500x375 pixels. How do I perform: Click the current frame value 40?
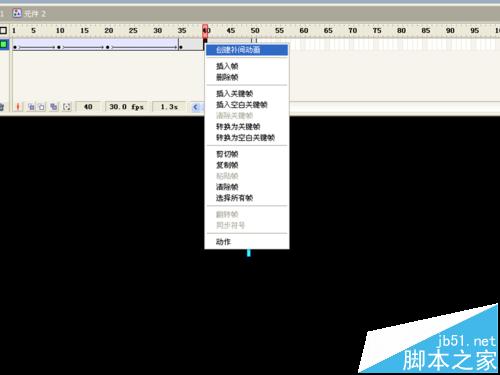[x=88, y=107]
